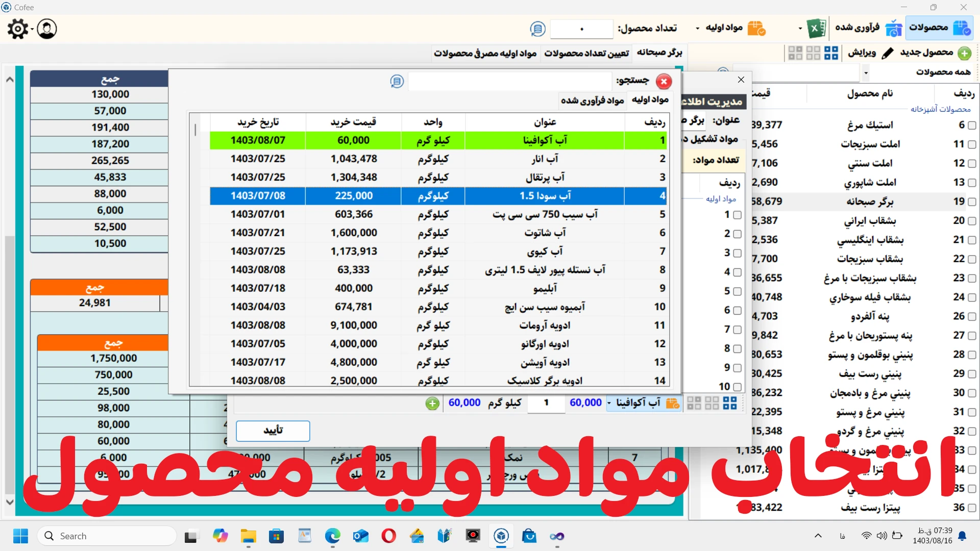
Task: Show hidden icons chevron in system tray
Action: (x=818, y=536)
